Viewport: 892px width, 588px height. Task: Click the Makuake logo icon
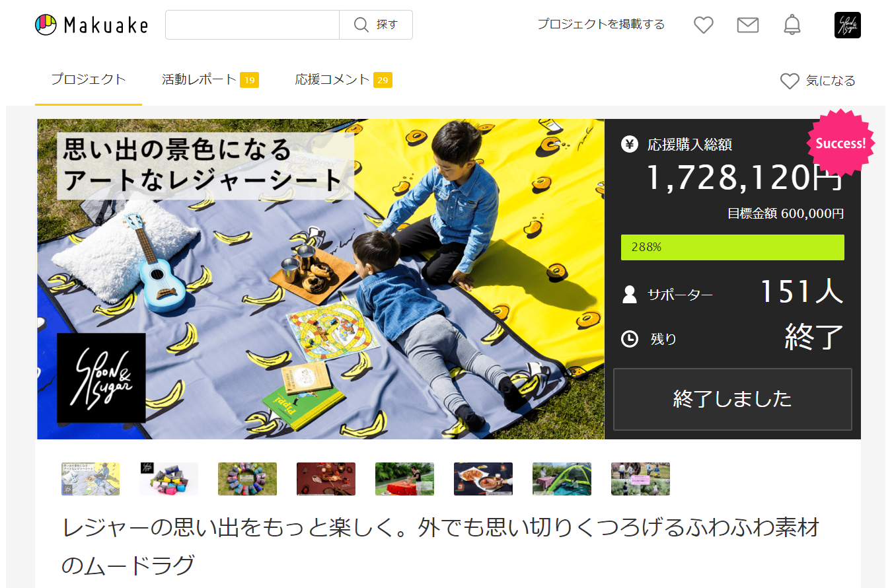[x=46, y=25]
